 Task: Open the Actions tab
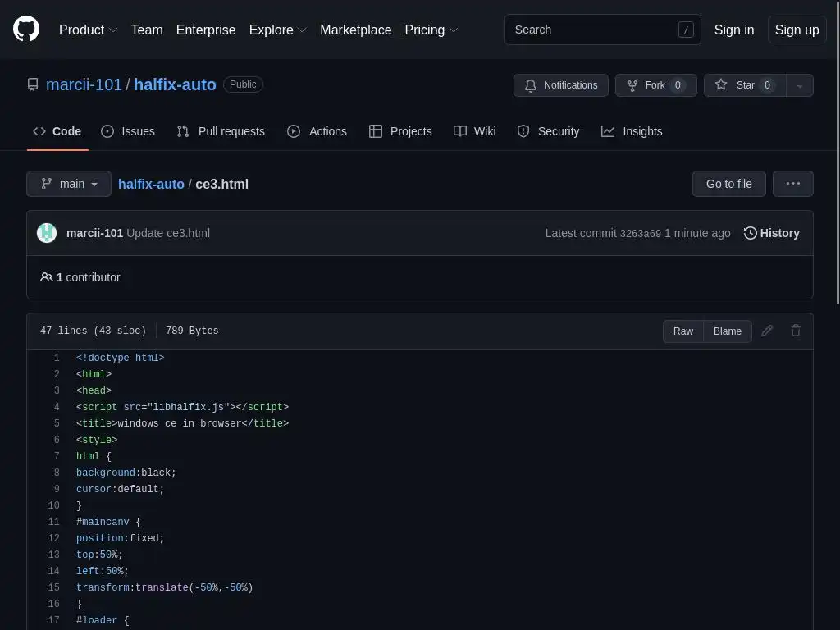pyautogui.click(x=317, y=131)
